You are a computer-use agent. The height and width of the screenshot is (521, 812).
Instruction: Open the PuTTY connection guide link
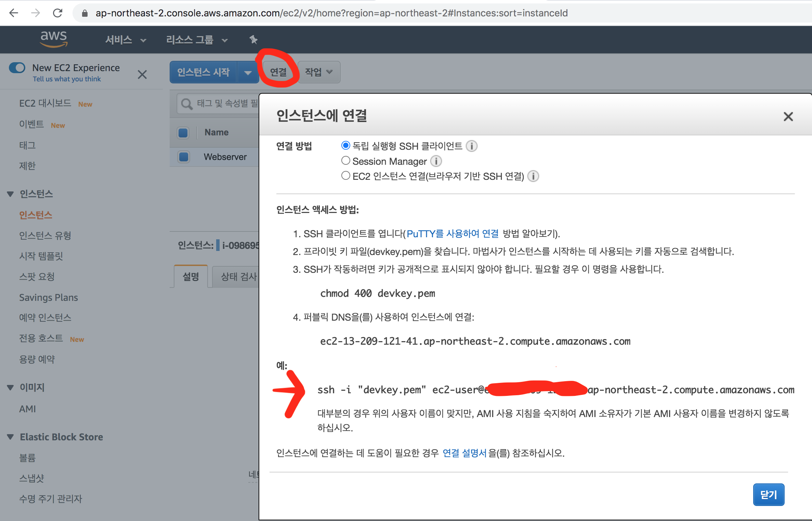(452, 233)
